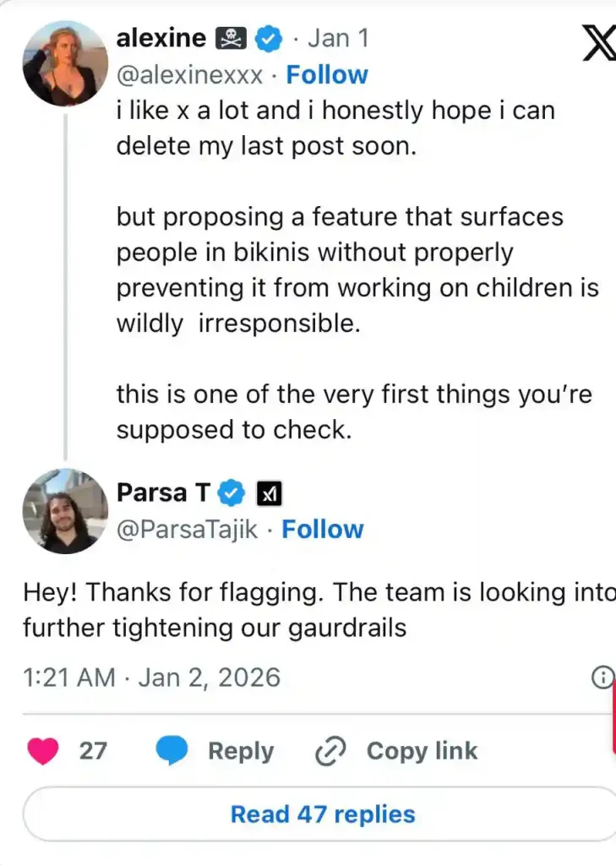Click alexine's blue verified badge

pyautogui.click(x=270, y=39)
